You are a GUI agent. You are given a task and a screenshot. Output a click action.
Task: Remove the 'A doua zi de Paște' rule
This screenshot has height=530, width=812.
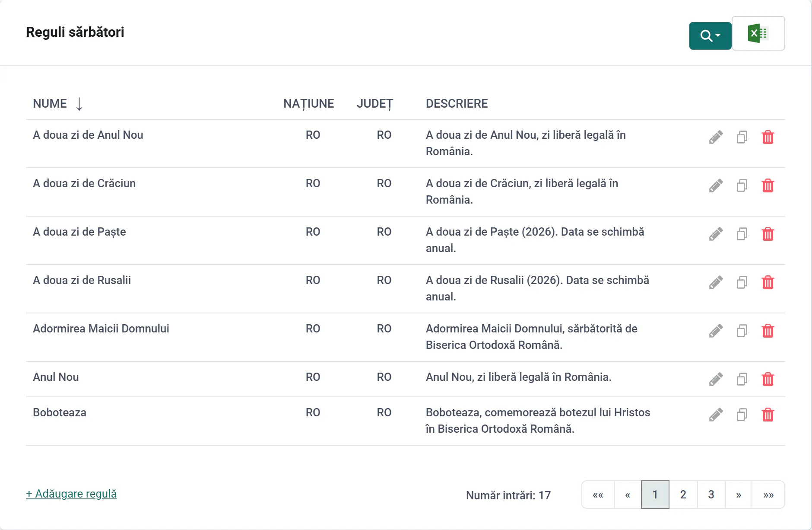[x=768, y=234]
